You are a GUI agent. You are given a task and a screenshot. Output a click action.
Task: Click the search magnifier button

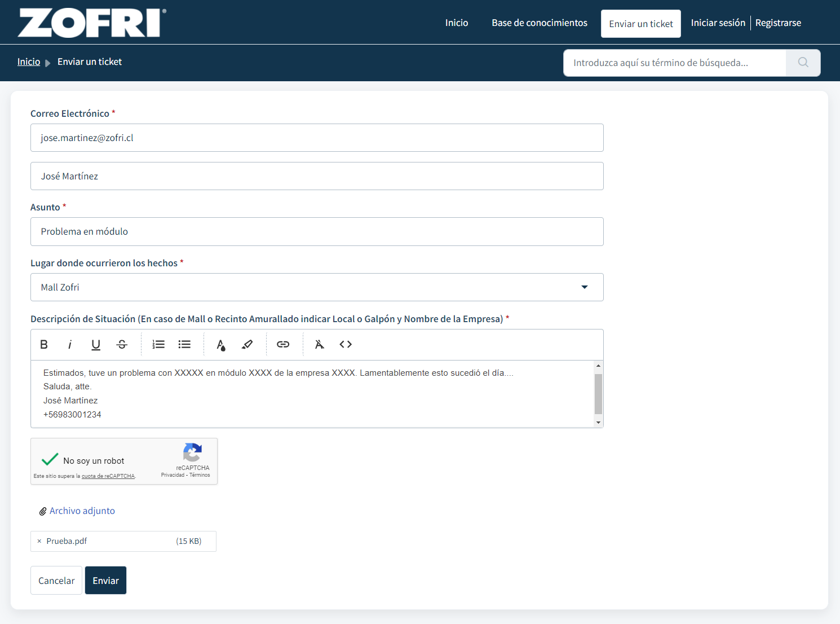pos(803,63)
